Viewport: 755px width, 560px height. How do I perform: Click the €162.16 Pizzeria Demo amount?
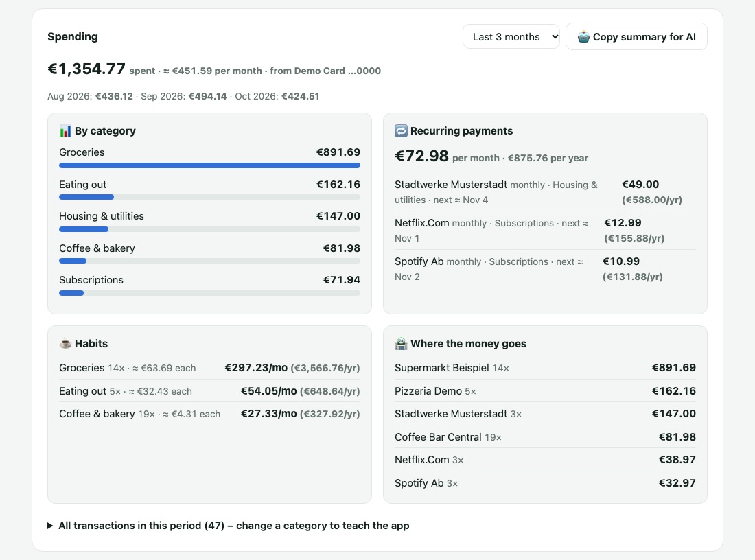coord(673,391)
